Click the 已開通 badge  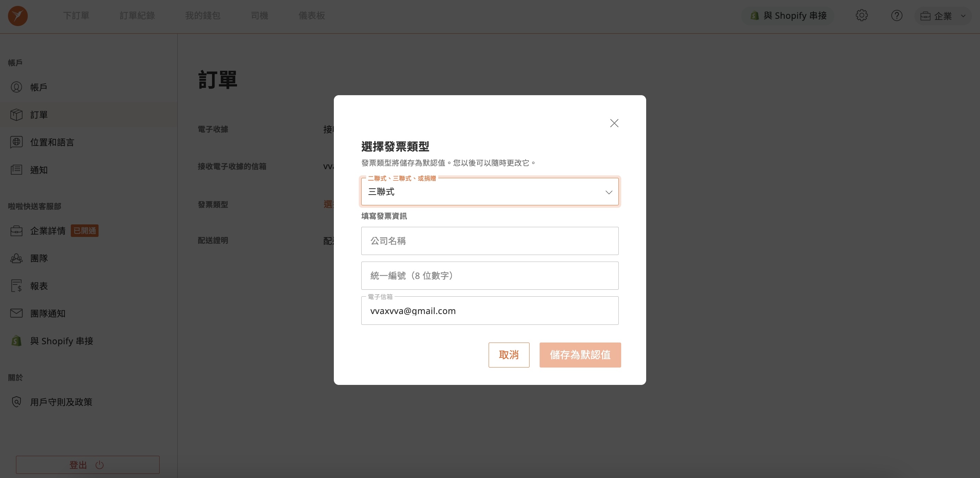click(84, 231)
